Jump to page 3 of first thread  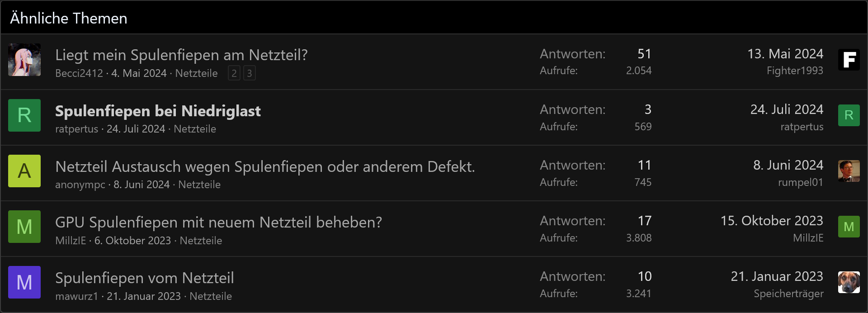coord(250,73)
